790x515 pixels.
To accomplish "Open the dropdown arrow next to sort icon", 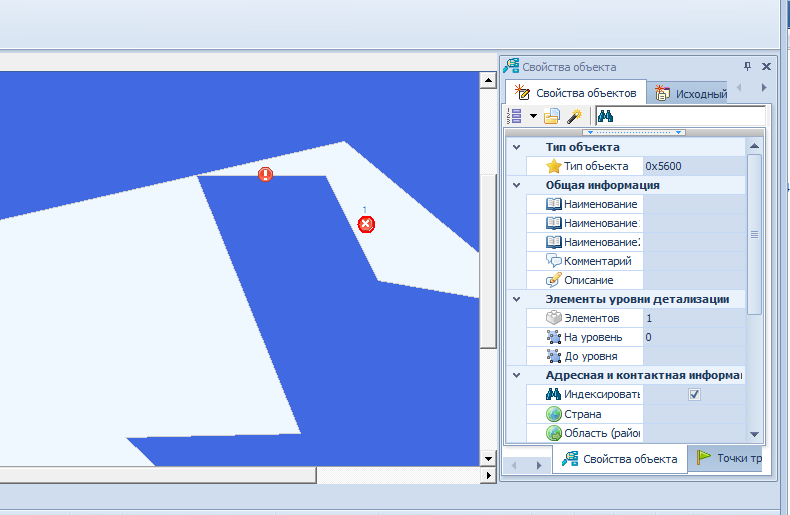I will [533, 116].
